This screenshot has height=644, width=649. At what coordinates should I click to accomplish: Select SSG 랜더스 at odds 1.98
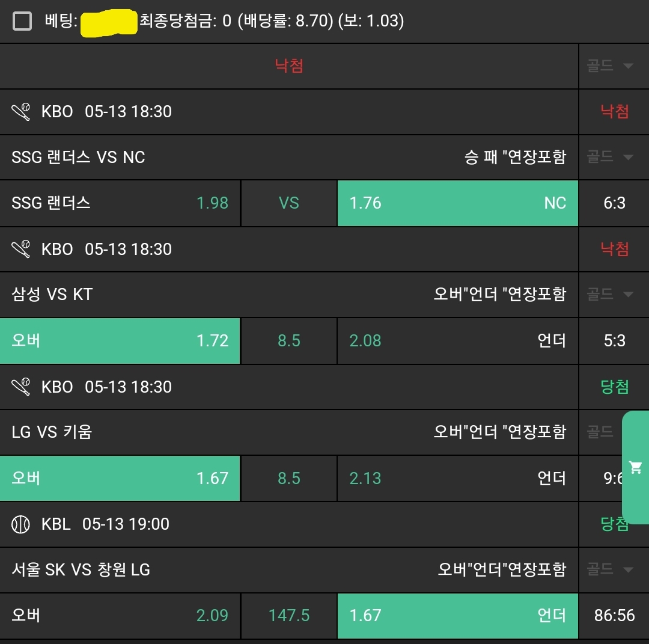click(120, 203)
